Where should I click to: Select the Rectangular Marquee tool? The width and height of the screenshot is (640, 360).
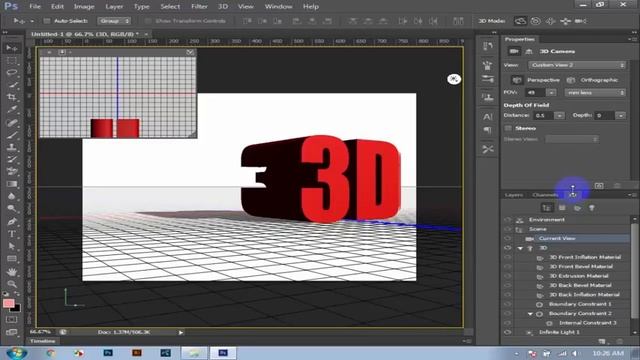11,61
